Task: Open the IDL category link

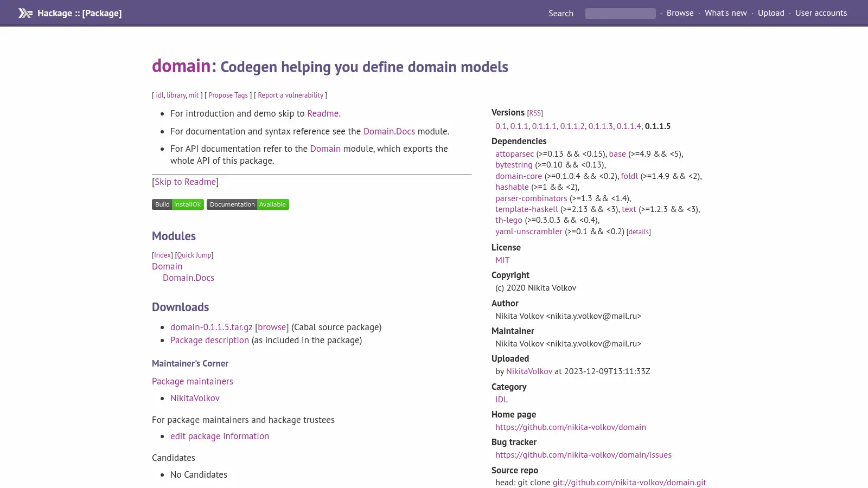Action: click(502, 400)
